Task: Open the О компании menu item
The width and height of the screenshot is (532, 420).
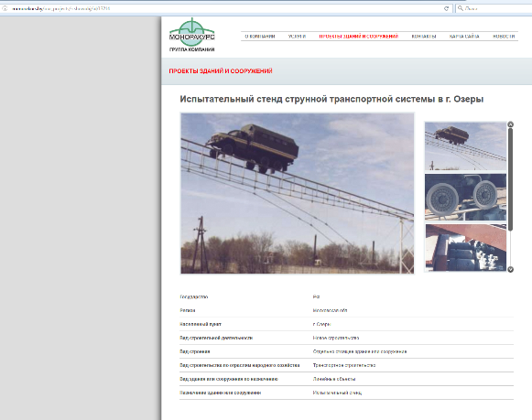Action: [260, 37]
